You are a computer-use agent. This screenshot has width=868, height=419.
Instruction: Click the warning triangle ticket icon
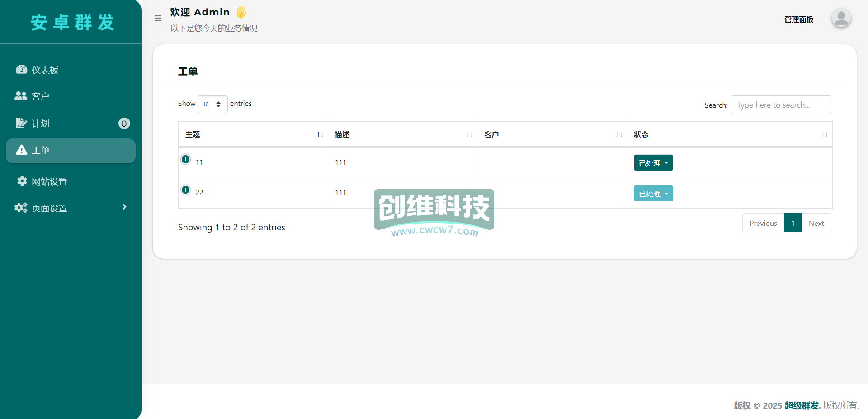[x=21, y=150]
